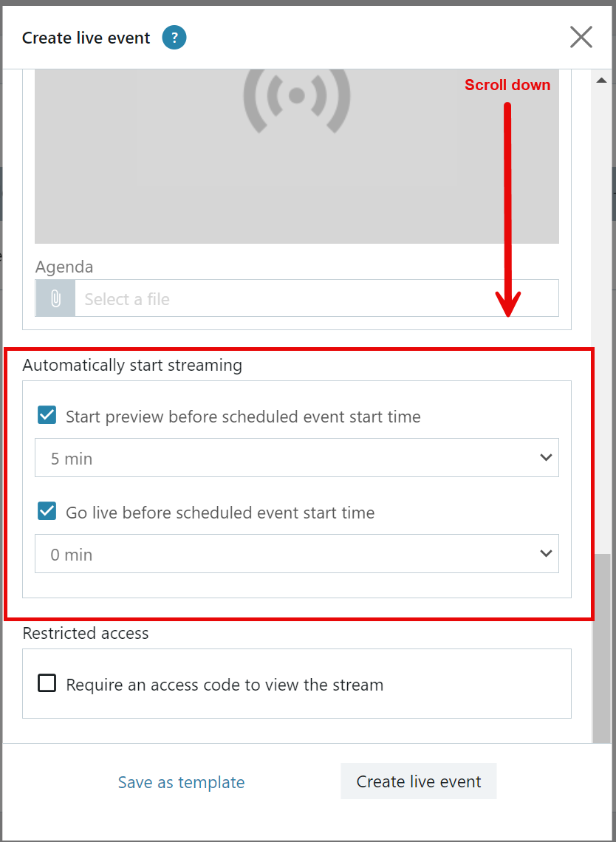Enable Require an access code checkbox
Viewport: 616px width, 842px height.
point(47,684)
